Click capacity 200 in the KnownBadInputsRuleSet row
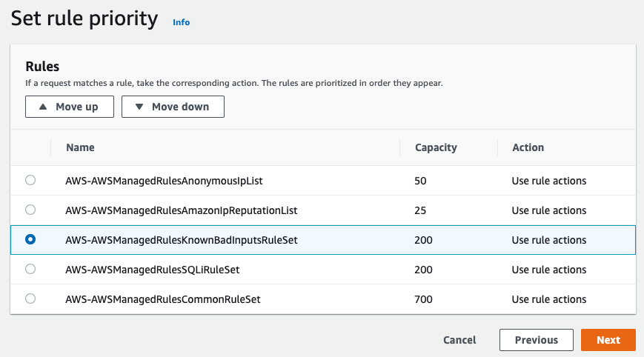The height and width of the screenshot is (357, 644). [x=423, y=240]
